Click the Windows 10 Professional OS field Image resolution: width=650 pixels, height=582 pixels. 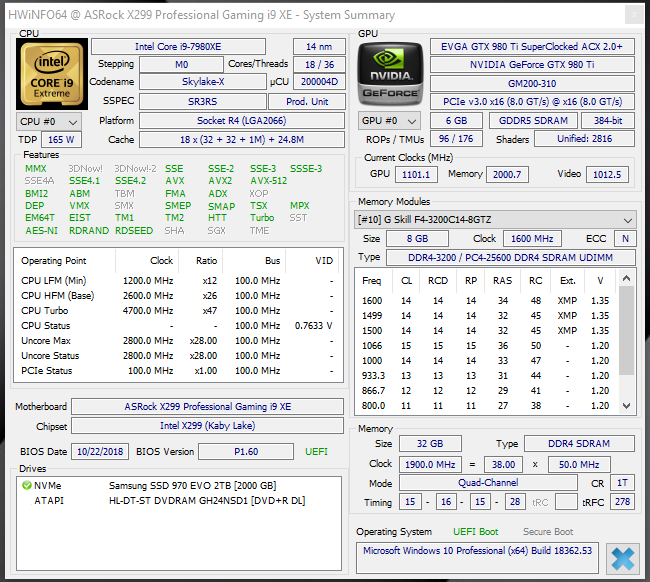tap(478, 558)
